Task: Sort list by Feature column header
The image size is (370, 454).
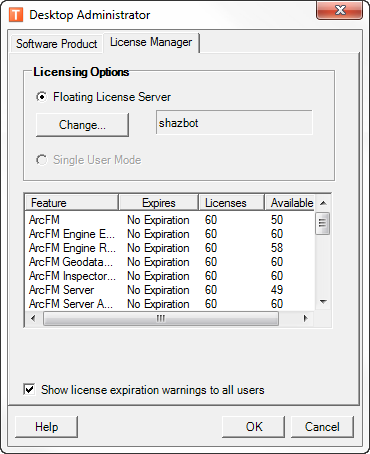Action: 71,203
